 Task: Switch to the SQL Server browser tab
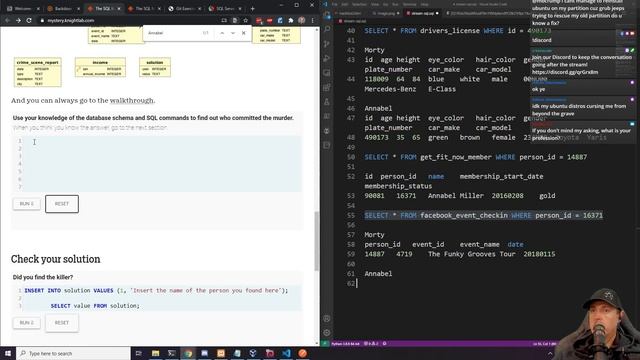[225, 8]
